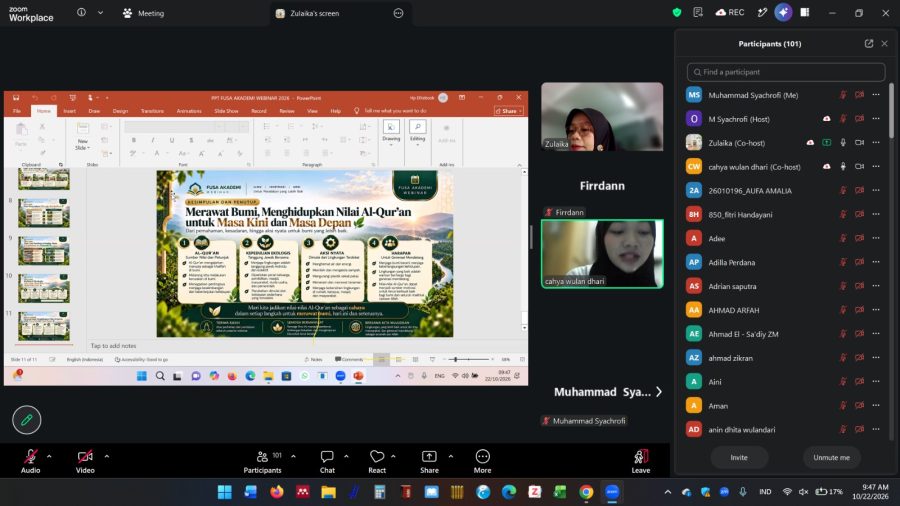Viewport: 900px width, 506px height.
Task: Open more options for Adee row
Action: click(x=876, y=238)
